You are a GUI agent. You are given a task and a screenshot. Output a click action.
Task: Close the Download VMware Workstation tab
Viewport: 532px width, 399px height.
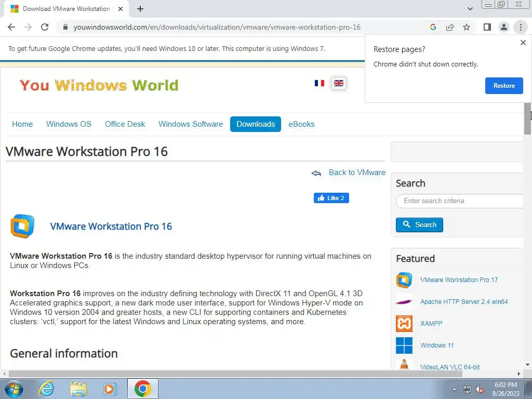(121, 9)
